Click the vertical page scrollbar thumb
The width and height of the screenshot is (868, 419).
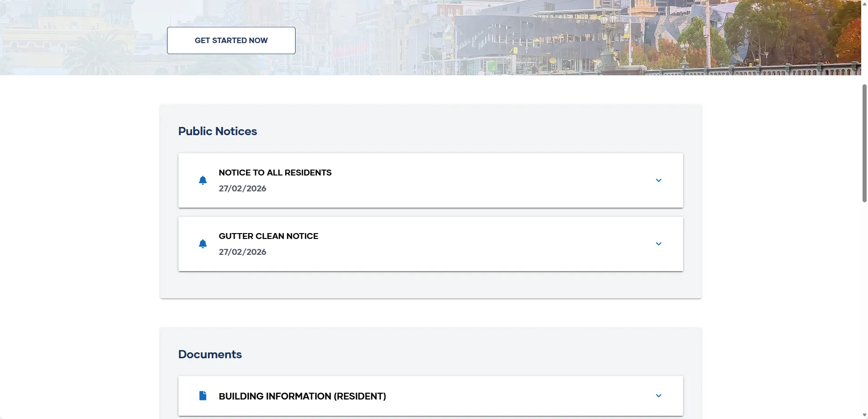[x=864, y=143]
